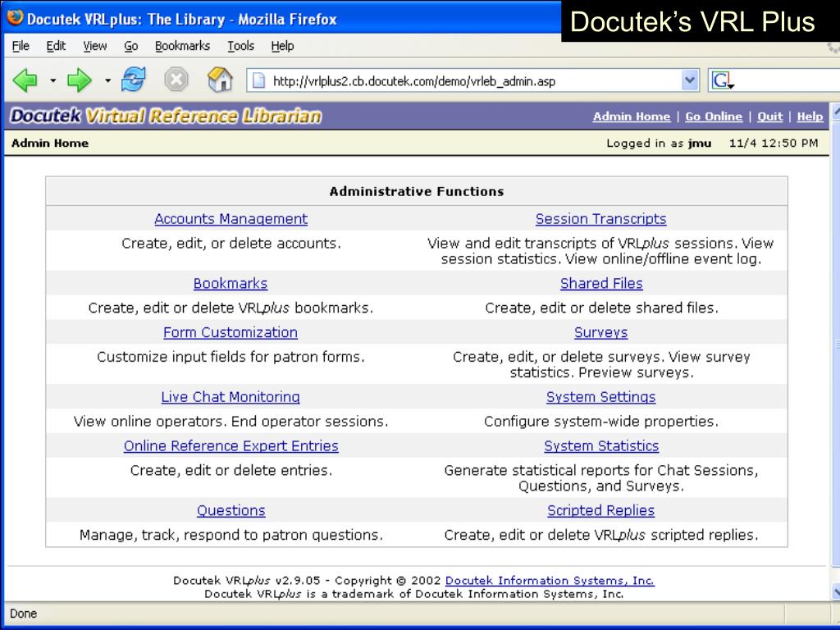Viewport: 840px width, 630px height.
Task: Open the Surveys link
Action: (x=601, y=332)
